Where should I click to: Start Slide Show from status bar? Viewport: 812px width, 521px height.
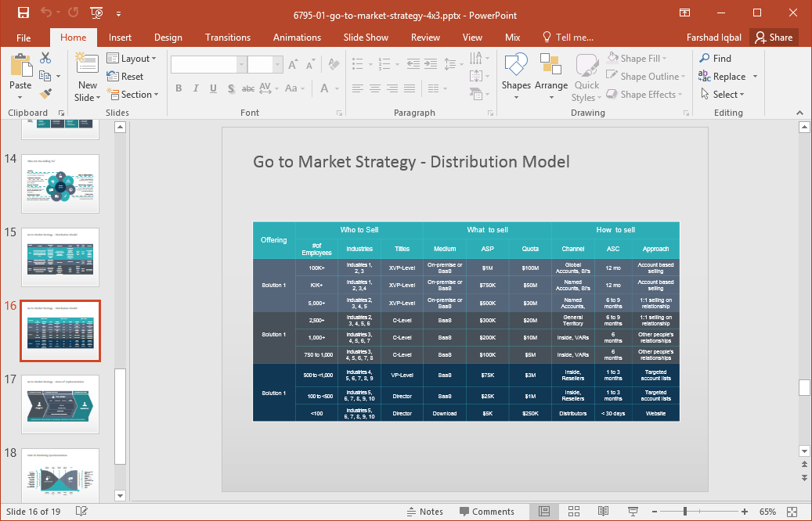tap(631, 512)
